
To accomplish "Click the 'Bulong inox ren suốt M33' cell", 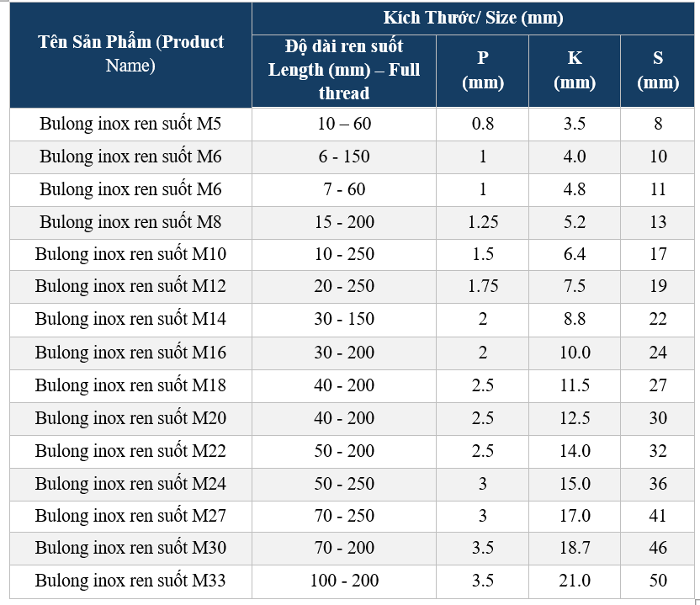I will click(x=130, y=581).
